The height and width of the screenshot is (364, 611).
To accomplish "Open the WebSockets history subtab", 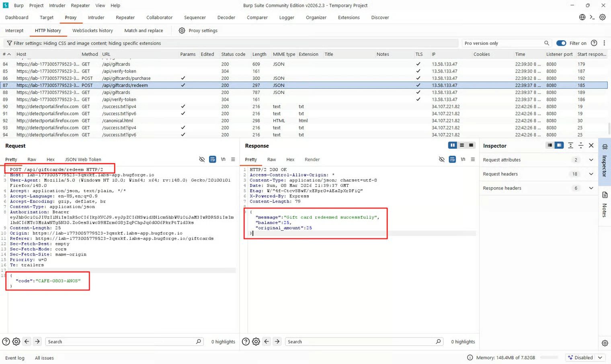I will pyautogui.click(x=92, y=31).
